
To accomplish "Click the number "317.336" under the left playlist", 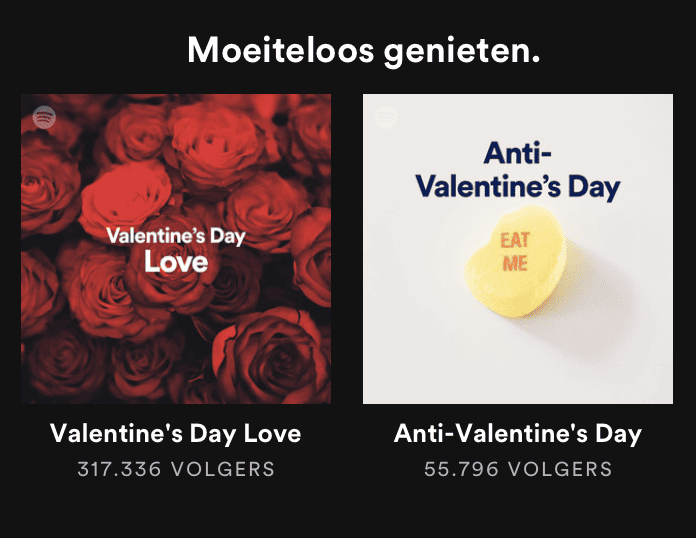I will click(119, 468).
